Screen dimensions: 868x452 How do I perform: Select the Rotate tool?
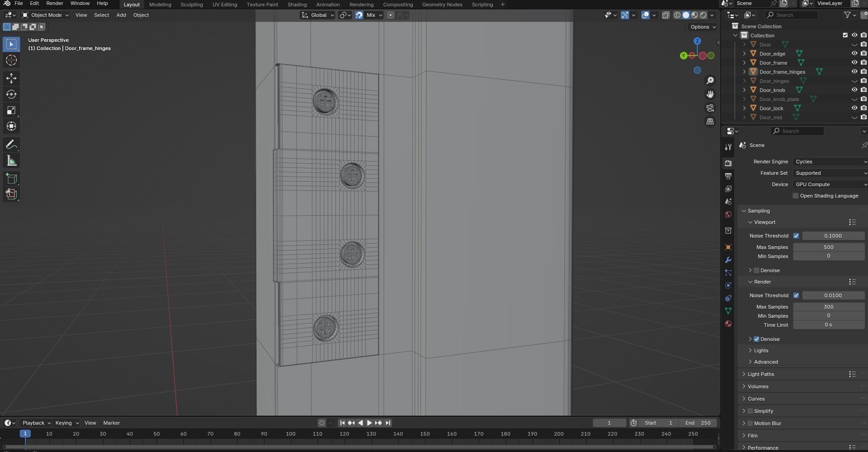[11, 94]
